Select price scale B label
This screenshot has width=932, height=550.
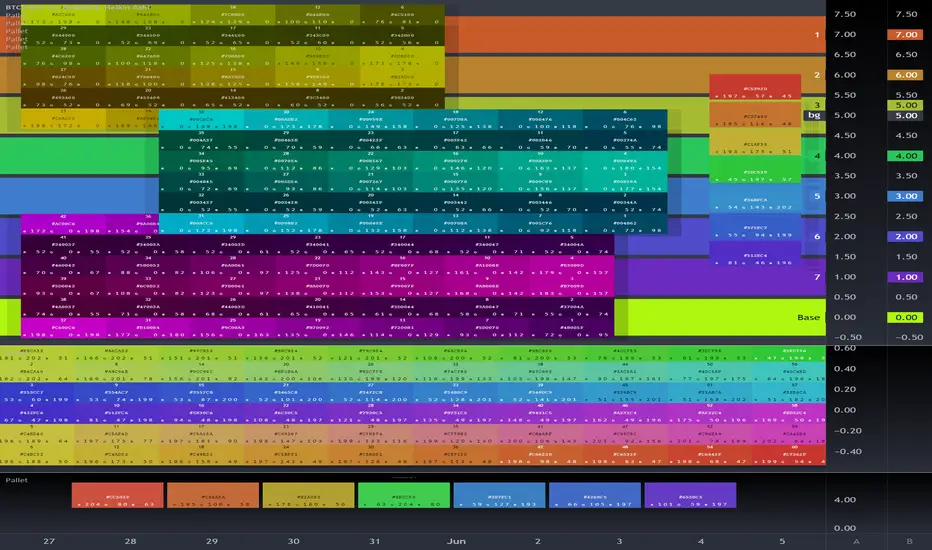tap(909, 541)
